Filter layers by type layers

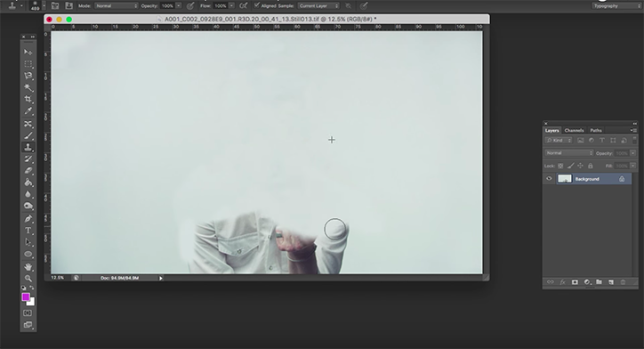click(602, 141)
